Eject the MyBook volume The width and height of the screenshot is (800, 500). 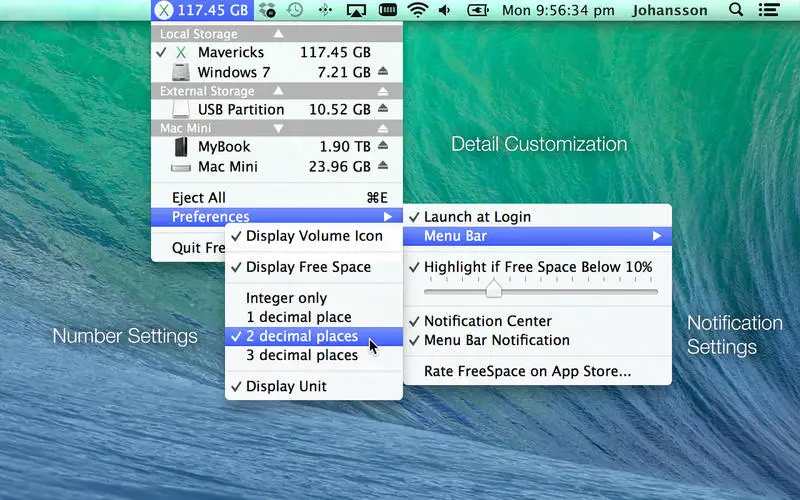(383, 146)
